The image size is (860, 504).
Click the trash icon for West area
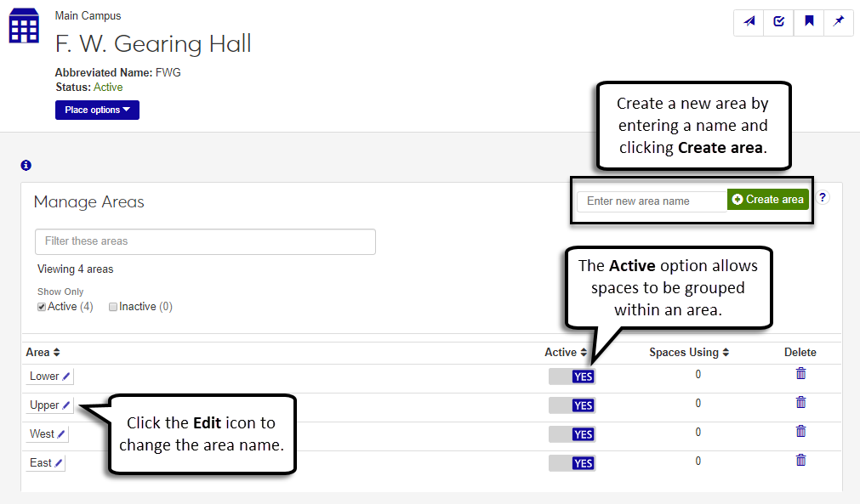coord(800,431)
